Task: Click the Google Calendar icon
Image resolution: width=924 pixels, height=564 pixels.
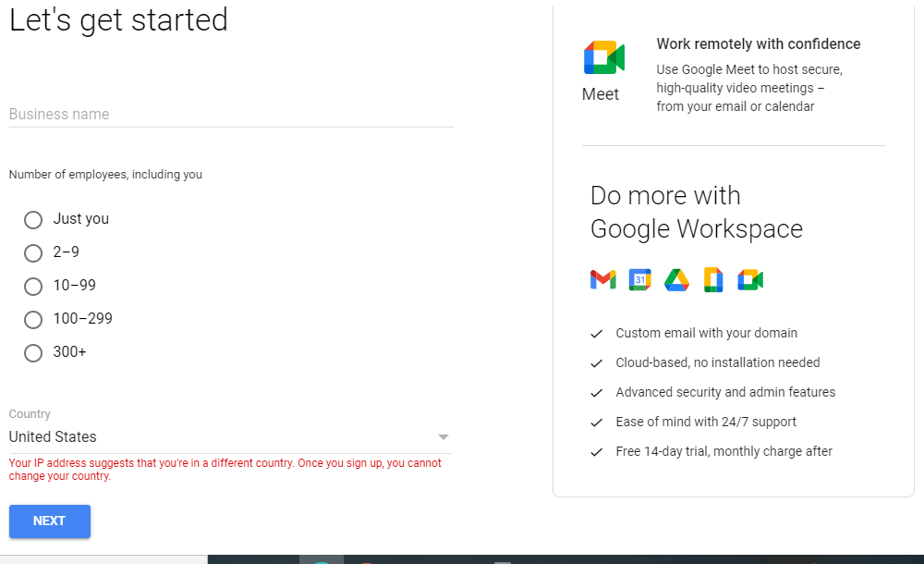Action: (x=640, y=279)
